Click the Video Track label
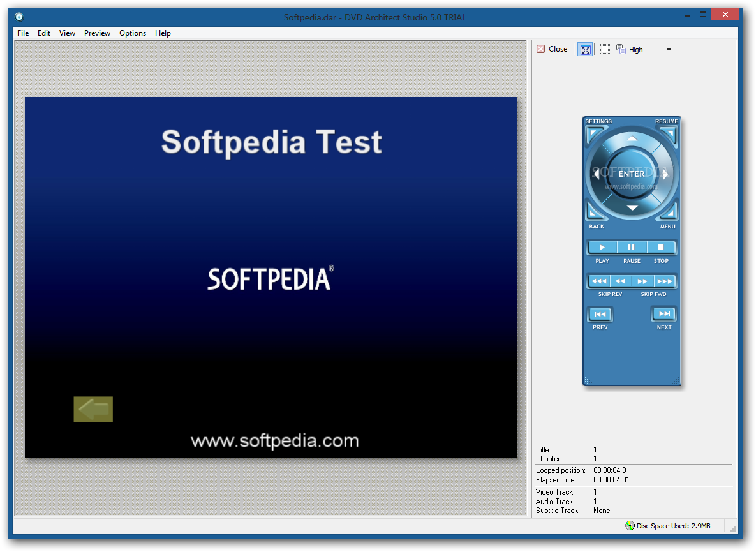Viewport: 756px width, 552px height. point(555,492)
